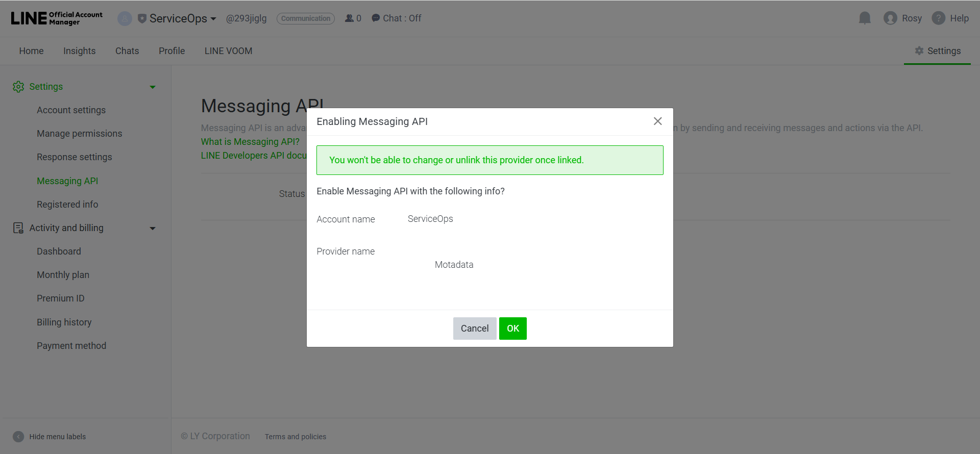Close the Enabling Messaging API dialog
Image resolution: width=980 pixels, height=454 pixels.
click(x=657, y=121)
